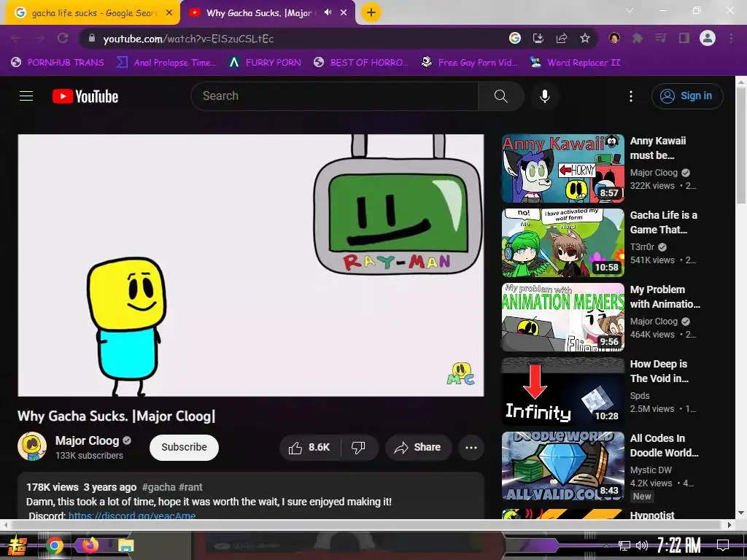Open Major Cloog channel avatar

[x=32, y=446]
